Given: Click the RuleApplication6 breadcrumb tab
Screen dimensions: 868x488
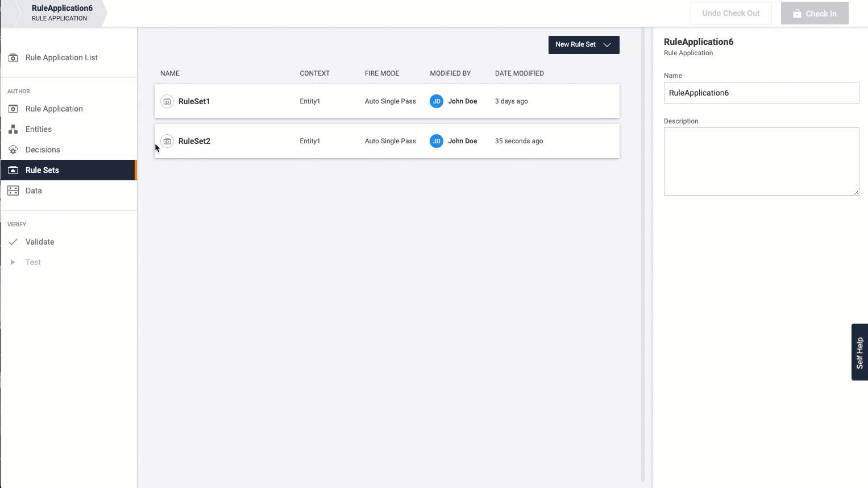Looking at the screenshot, I should click(x=61, y=13).
